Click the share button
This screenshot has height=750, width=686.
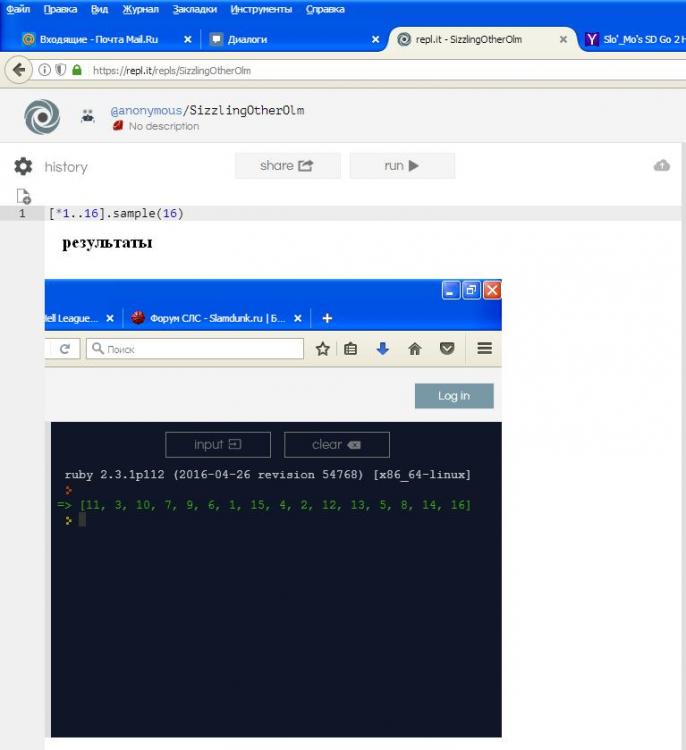287,166
